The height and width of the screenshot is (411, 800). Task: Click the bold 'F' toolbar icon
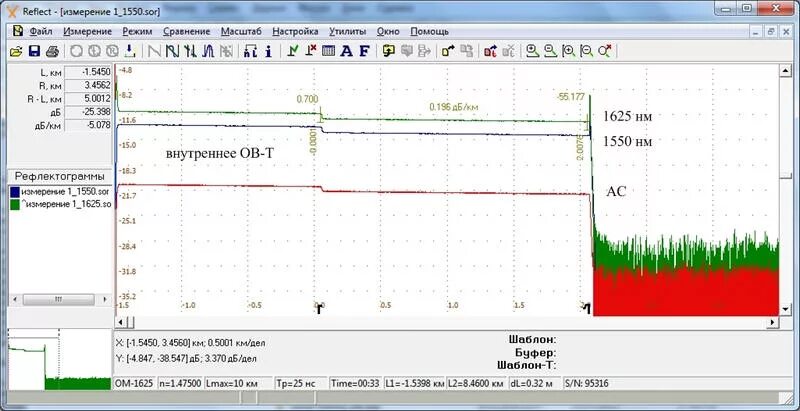point(364,51)
